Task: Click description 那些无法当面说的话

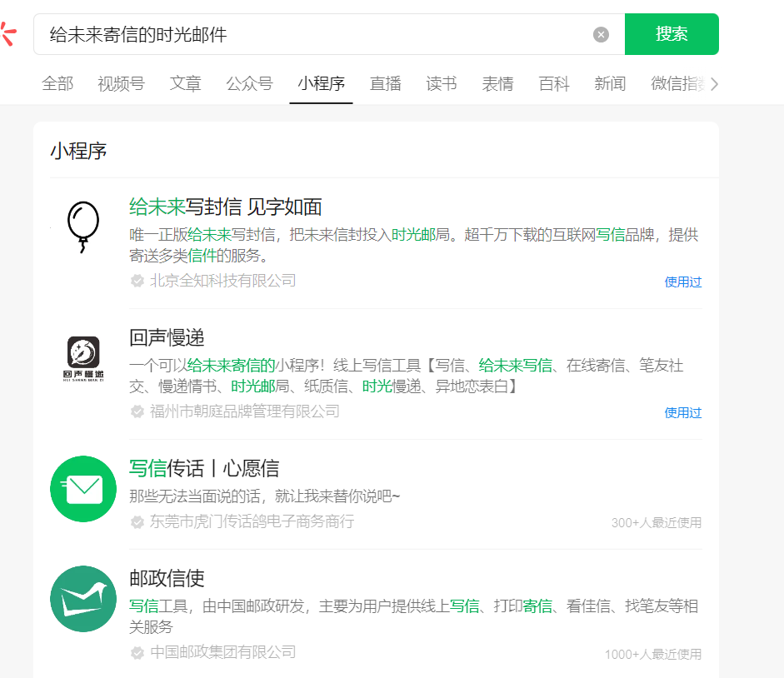Action: (264, 496)
